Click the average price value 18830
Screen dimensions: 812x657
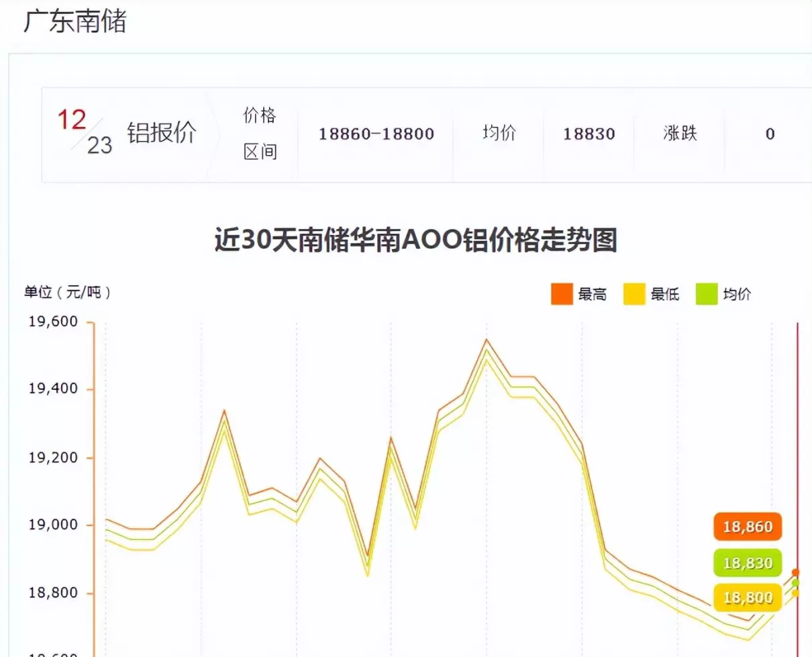pos(589,134)
